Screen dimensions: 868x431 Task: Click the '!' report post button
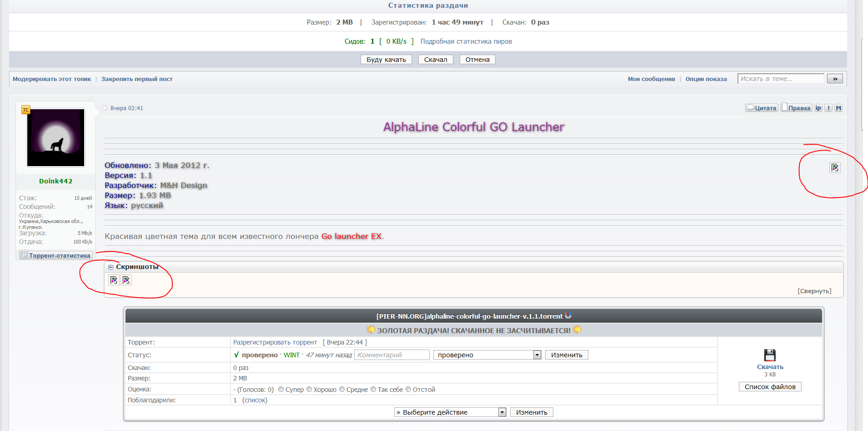(x=829, y=108)
